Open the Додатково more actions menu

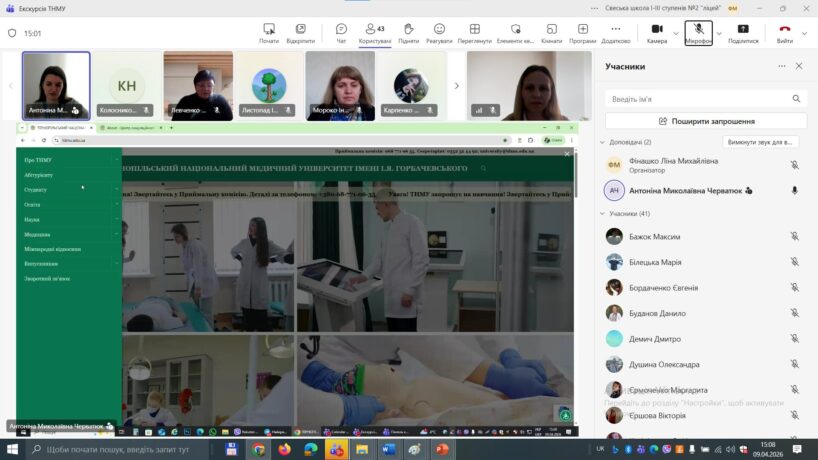(x=615, y=33)
